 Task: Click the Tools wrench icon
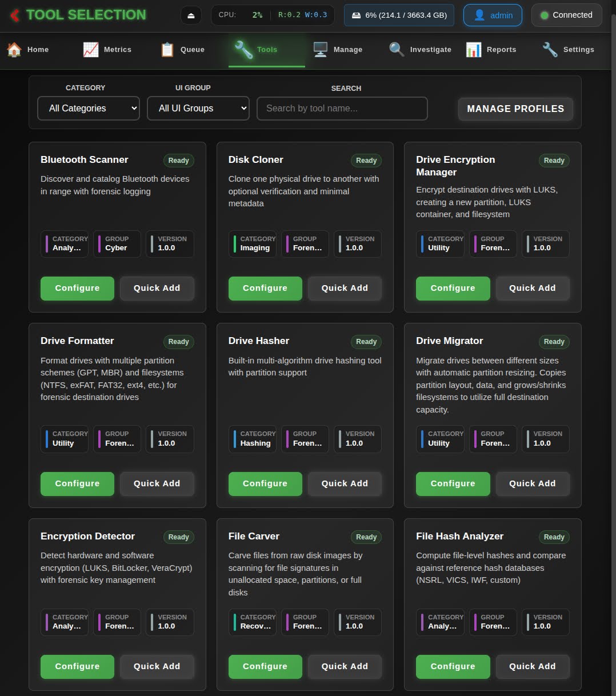(244, 50)
